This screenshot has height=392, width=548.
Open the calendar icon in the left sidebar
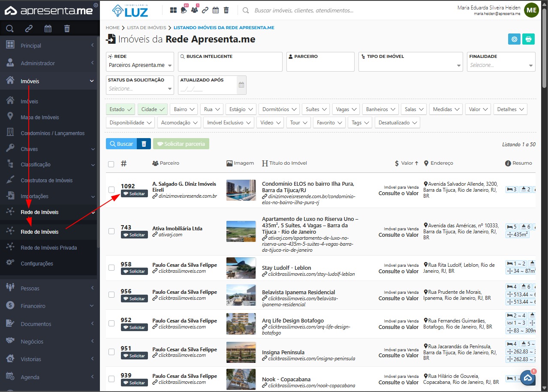tap(48, 29)
